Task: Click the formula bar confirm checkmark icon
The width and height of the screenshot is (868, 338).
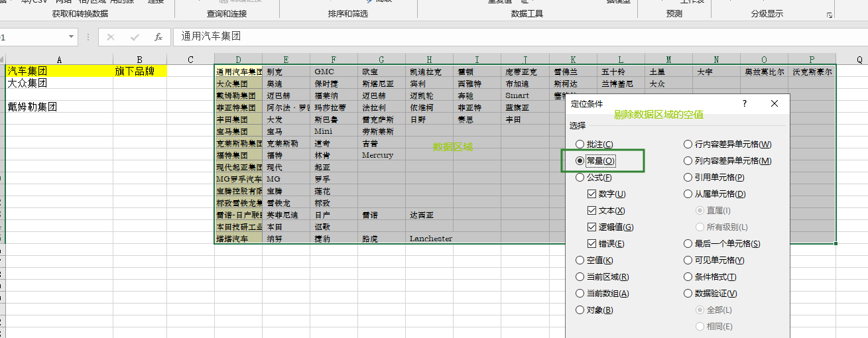Action: 135,37
